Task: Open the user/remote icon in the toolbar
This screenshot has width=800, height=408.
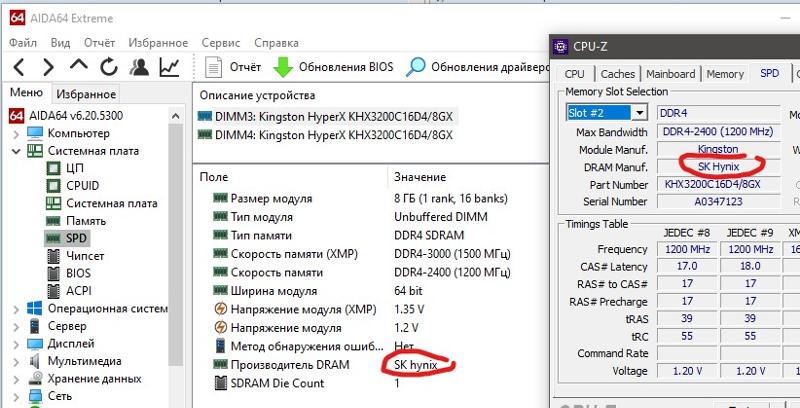Action: click(139, 67)
